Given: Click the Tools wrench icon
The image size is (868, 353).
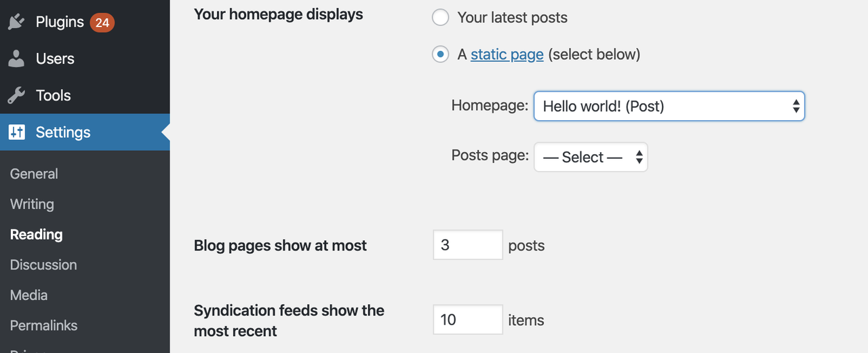Looking at the screenshot, I should click(16, 95).
